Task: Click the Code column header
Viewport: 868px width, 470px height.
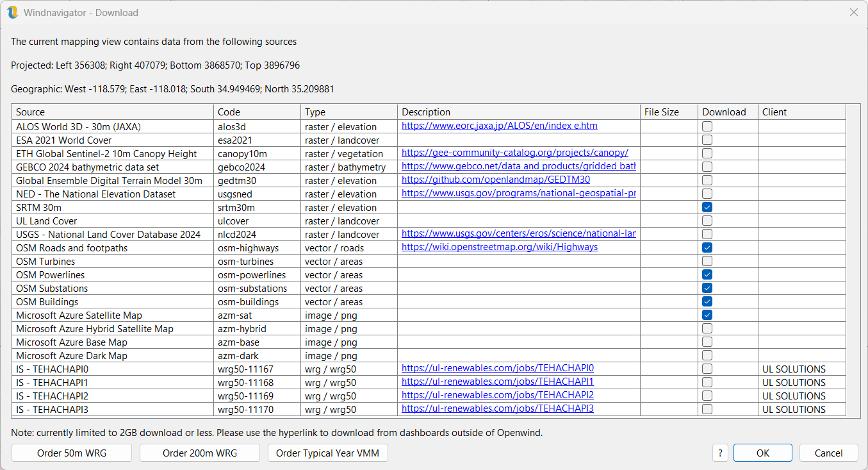Action: (x=257, y=112)
